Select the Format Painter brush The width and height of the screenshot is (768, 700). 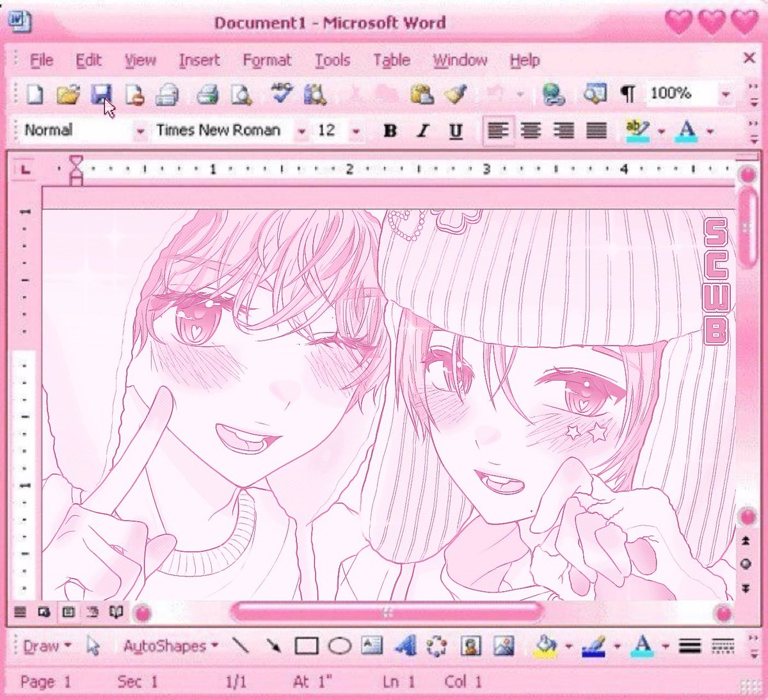pos(456,95)
